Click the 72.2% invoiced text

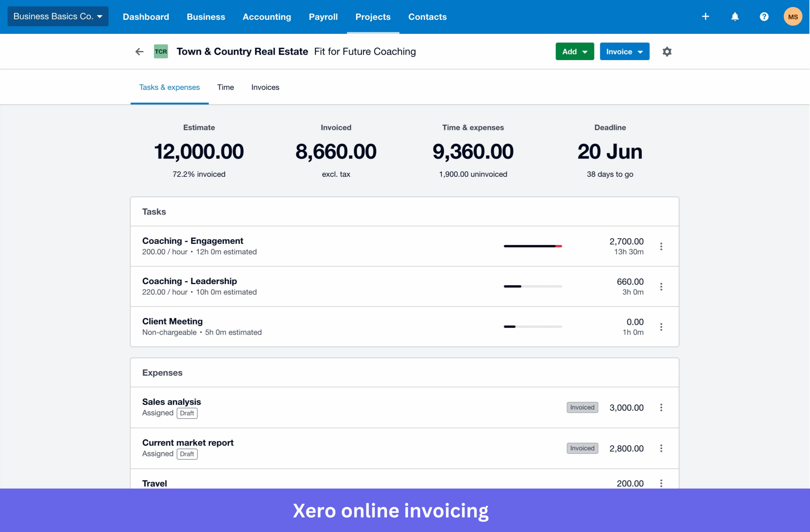coord(199,174)
